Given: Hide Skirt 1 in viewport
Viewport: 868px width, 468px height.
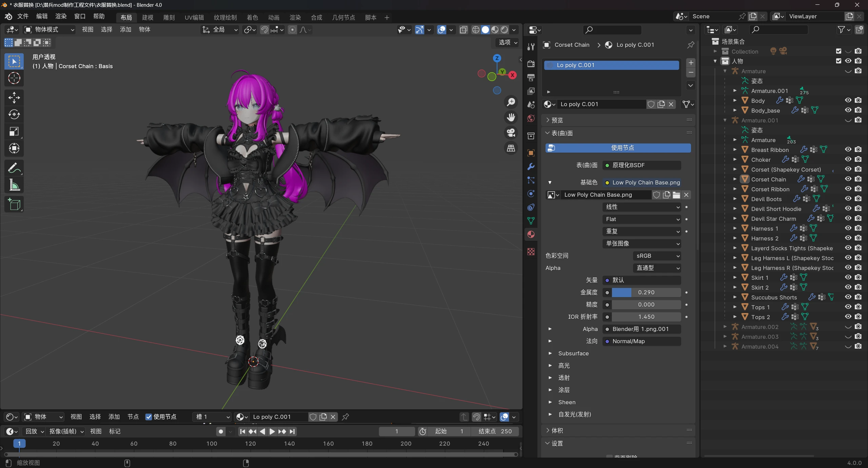Looking at the screenshot, I should [x=848, y=277].
